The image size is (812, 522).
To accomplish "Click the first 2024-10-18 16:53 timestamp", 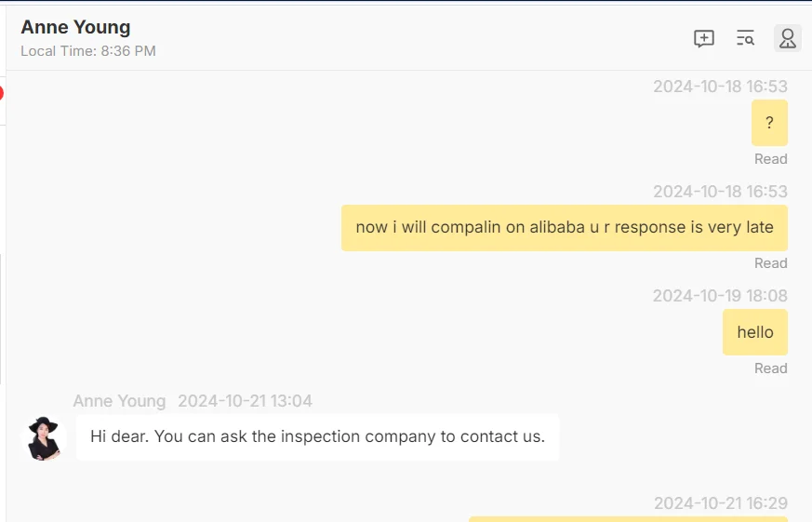I will [720, 87].
